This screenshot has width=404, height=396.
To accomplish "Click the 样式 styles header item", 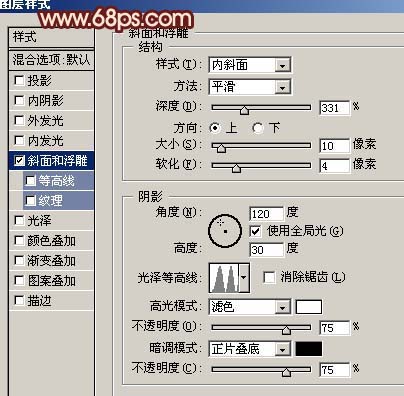I will pyautogui.click(x=51, y=37).
